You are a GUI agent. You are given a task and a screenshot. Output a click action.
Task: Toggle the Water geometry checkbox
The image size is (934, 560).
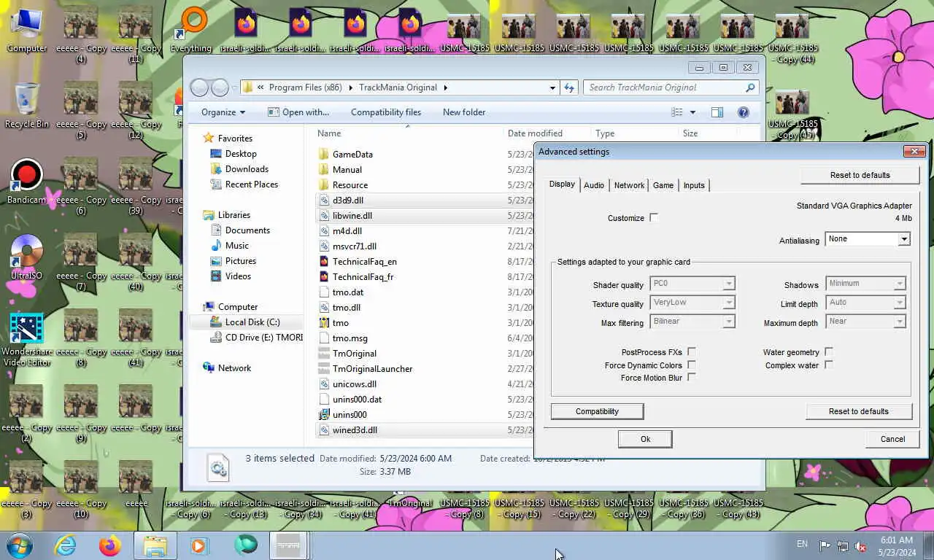pos(829,352)
